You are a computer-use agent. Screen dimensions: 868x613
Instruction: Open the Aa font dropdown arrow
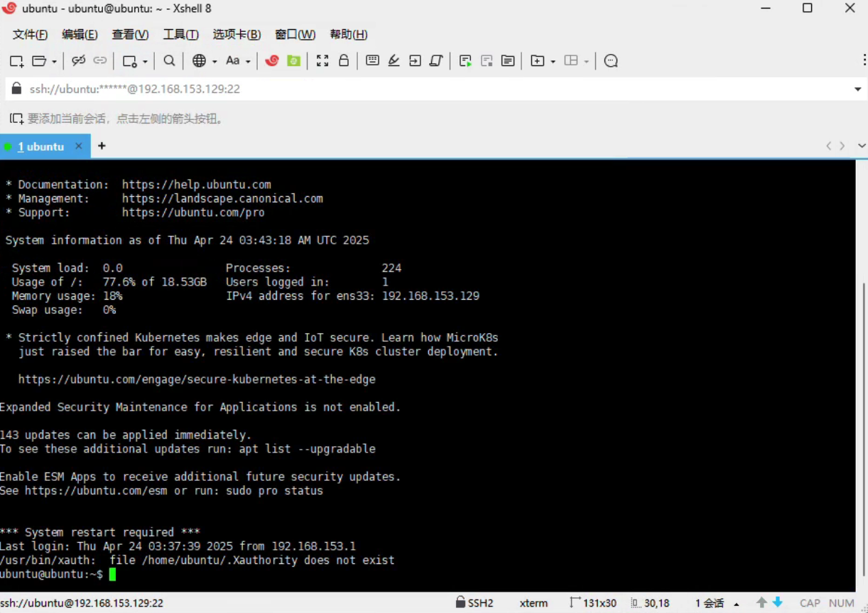[248, 62]
